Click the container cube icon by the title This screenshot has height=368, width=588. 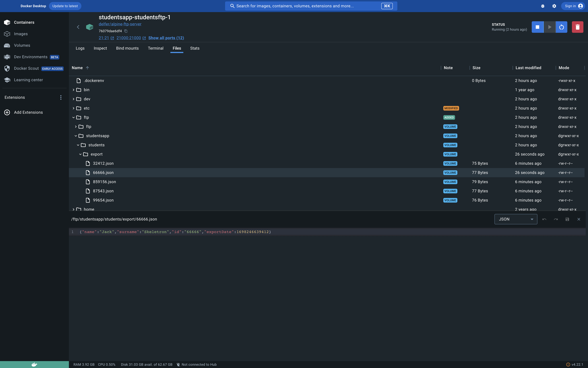pos(89,27)
